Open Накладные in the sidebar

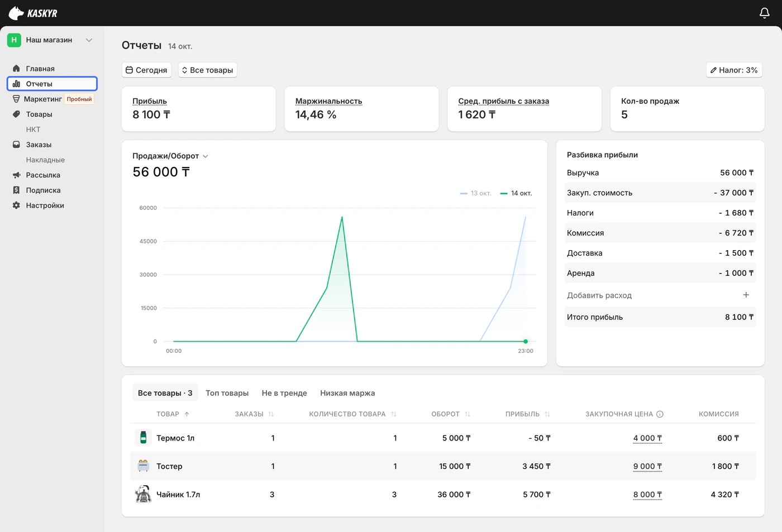tap(45, 160)
